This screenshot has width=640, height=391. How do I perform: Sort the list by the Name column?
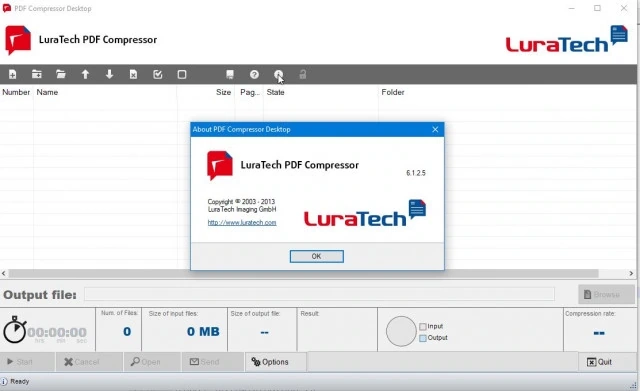105,92
